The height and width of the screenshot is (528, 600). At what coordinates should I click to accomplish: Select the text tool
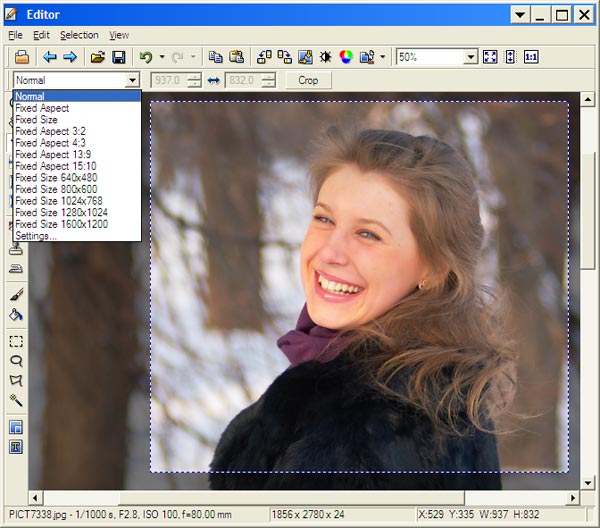click(x=16, y=447)
